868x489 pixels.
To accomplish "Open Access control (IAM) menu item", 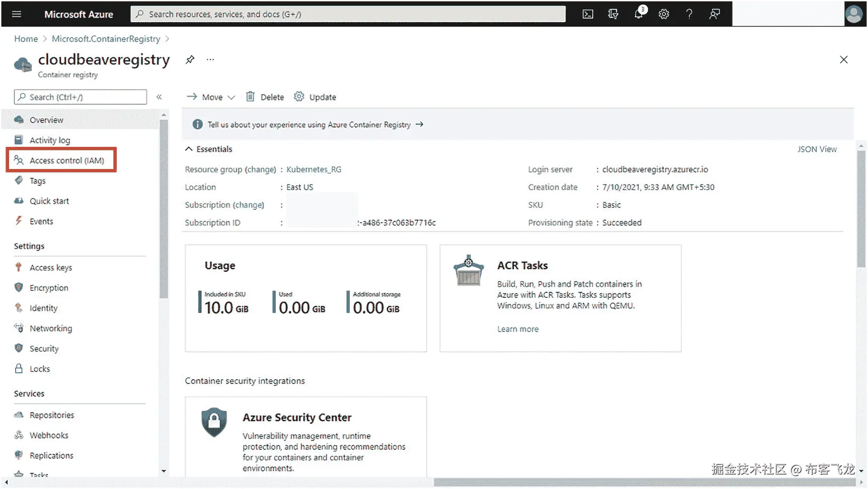I will pos(66,160).
